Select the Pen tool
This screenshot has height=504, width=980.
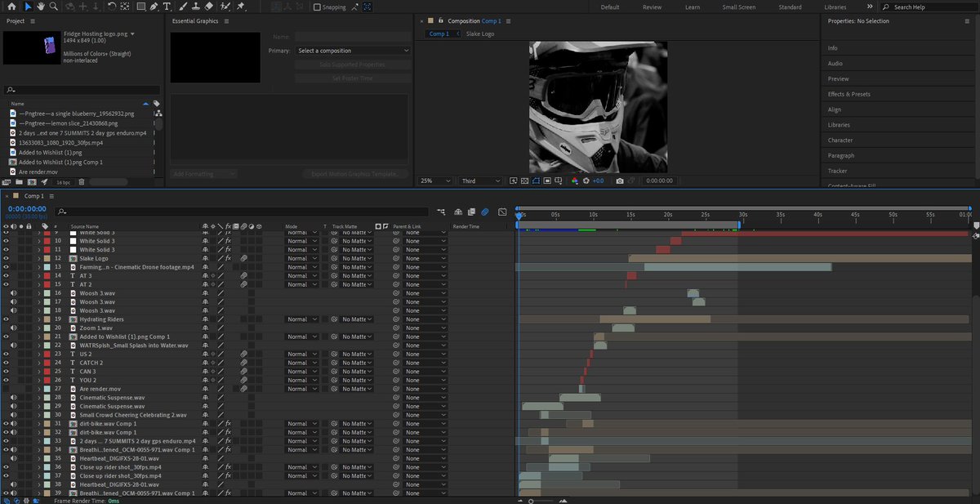(154, 7)
